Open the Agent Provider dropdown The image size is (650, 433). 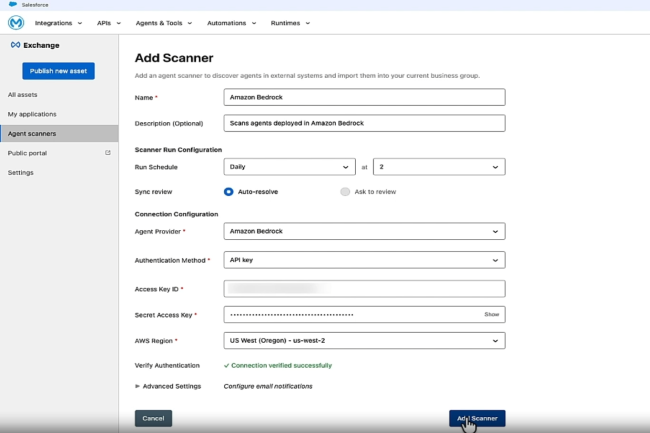pyautogui.click(x=364, y=231)
